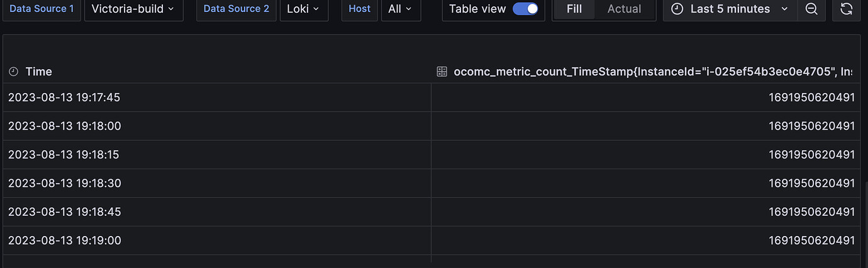The width and height of the screenshot is (868, 268).
Task: Open the Victoria-build data source dropdown
Action: 134,9
